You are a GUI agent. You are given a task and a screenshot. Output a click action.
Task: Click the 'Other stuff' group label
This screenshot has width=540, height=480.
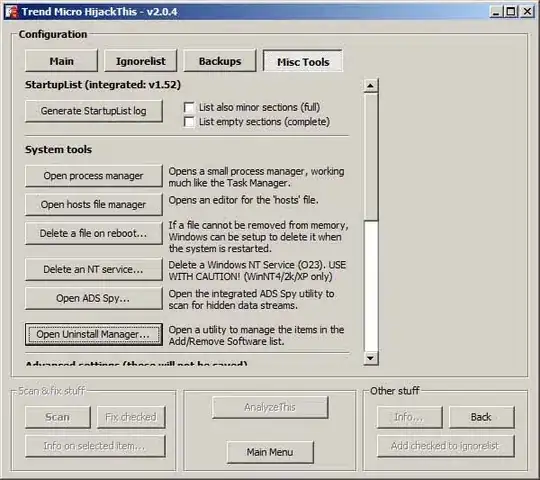coord(395,391)
